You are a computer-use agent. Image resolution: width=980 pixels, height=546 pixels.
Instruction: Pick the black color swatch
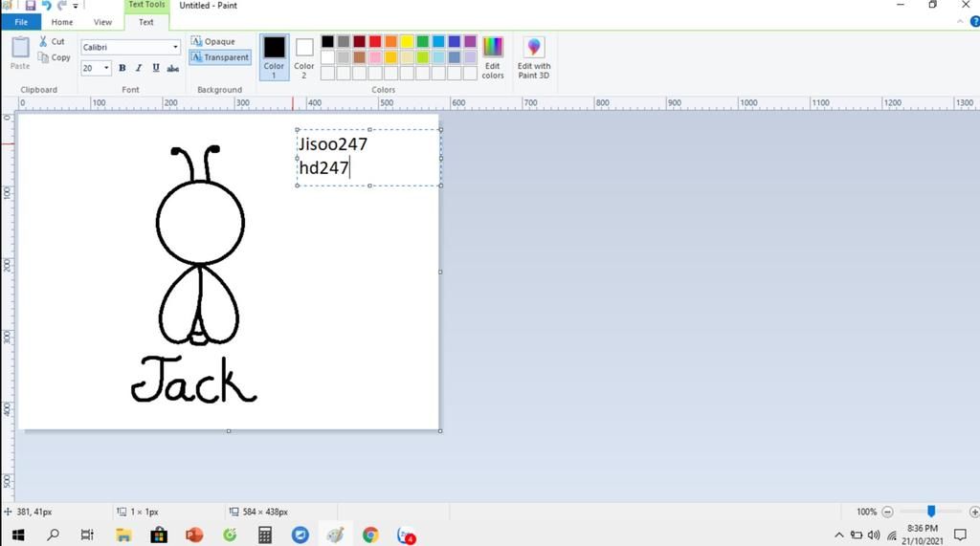point(327,42)
